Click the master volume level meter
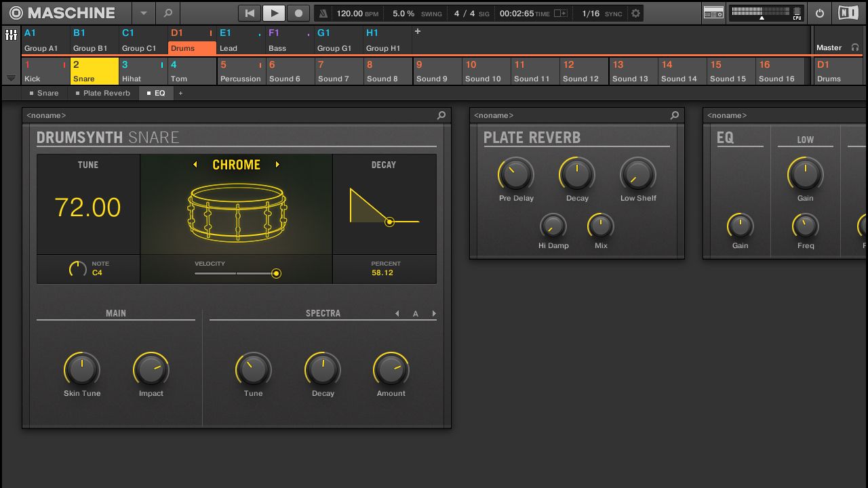 click(761, 12)
